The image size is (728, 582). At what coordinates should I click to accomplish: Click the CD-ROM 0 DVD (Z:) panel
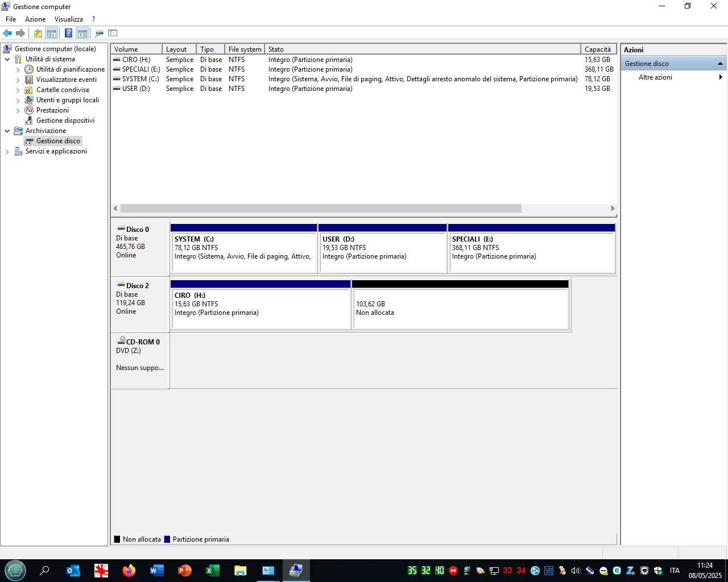[x=140, y=361]
